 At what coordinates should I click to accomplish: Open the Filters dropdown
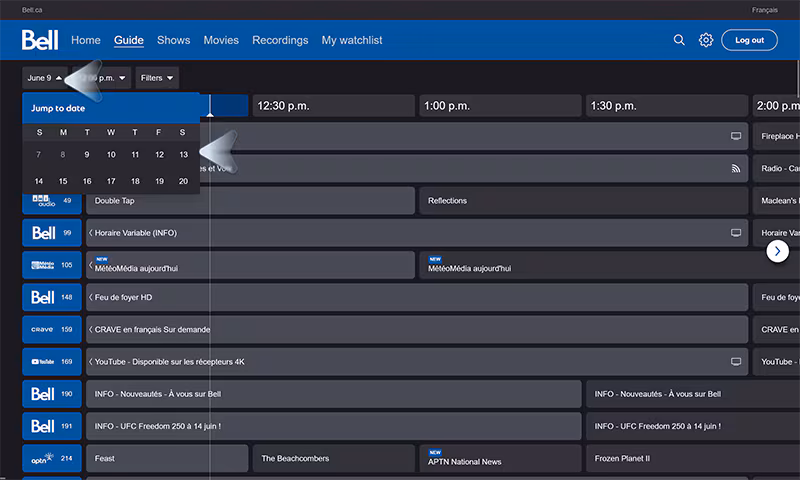tap(157, 78)
